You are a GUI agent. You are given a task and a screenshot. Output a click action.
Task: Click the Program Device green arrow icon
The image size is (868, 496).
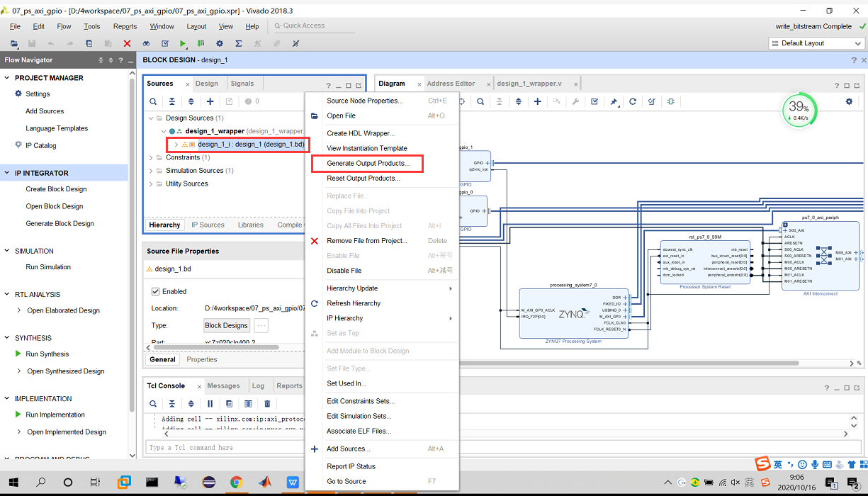pos(201,44)
